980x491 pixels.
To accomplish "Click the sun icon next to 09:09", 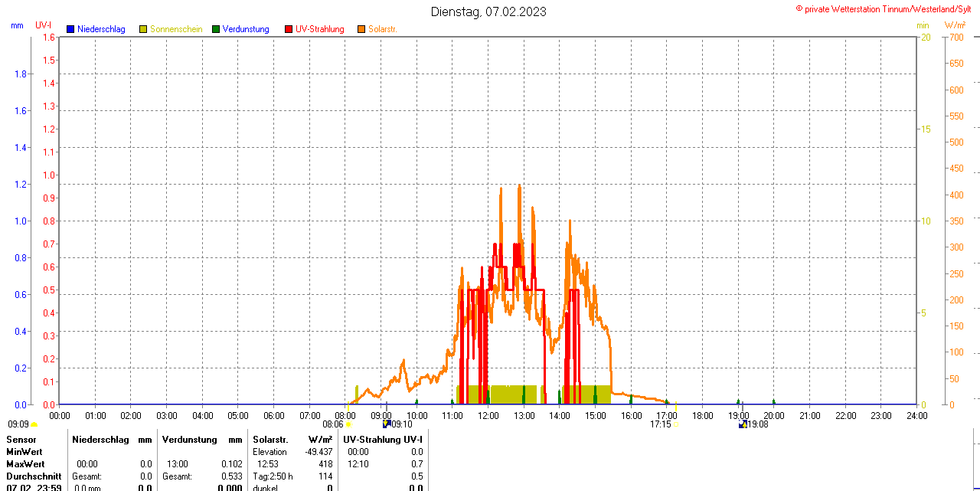I will pyautogui.click(x=34, y=424).
